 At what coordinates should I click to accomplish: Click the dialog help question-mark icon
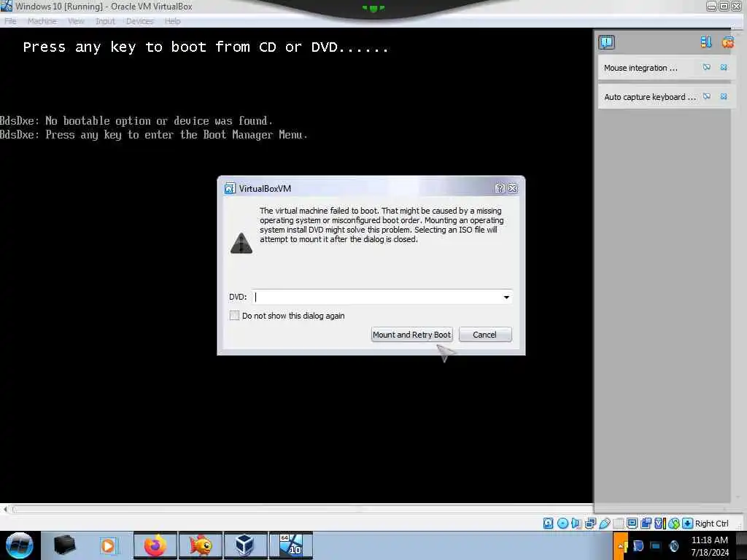(500, 189)
